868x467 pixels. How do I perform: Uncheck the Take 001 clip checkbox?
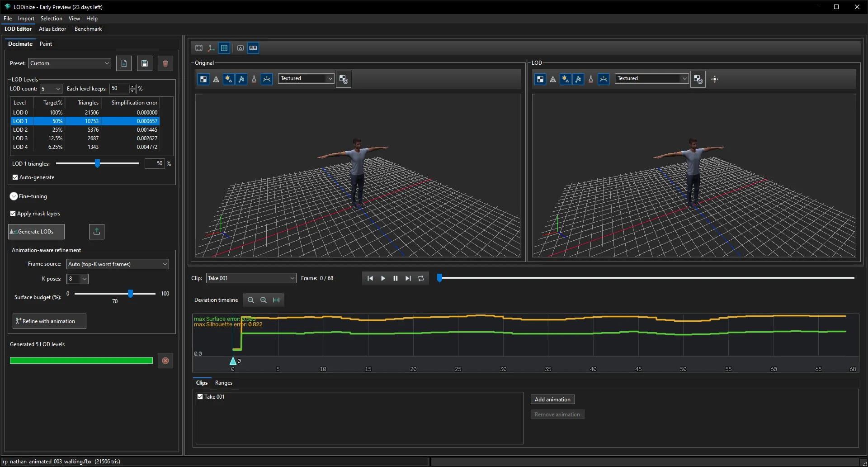pos(200,397)
